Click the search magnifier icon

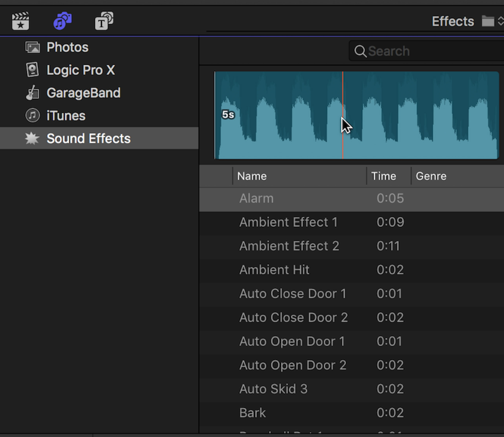pyautogui.click(x=360, y=51)
